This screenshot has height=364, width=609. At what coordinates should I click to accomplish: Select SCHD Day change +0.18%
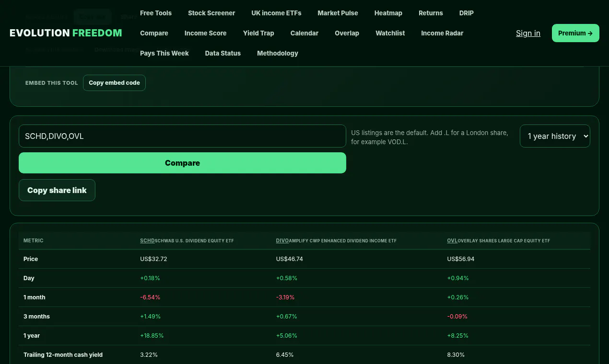click(x=150, y=278)
